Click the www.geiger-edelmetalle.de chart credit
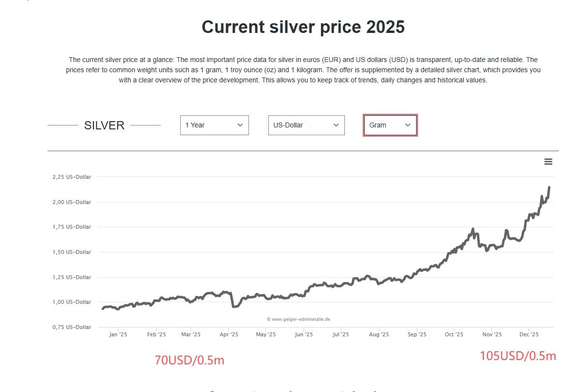 click(298, 319)
